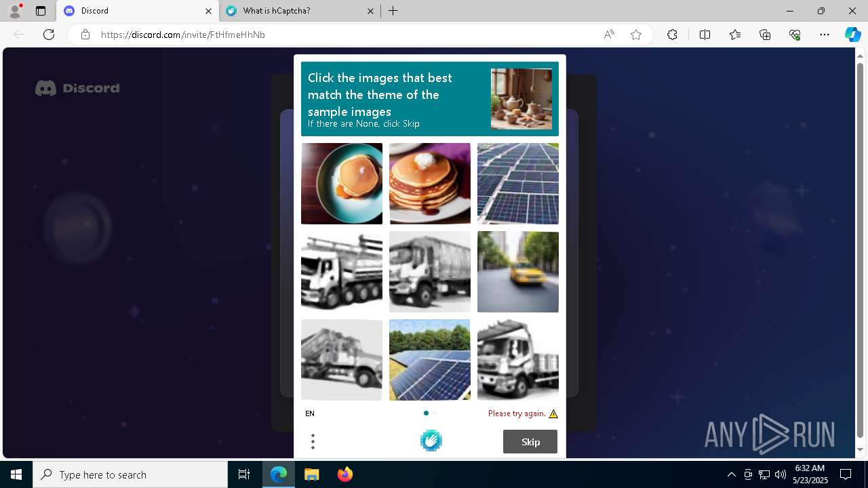Open the Windows Start menu

click(16, 474)
